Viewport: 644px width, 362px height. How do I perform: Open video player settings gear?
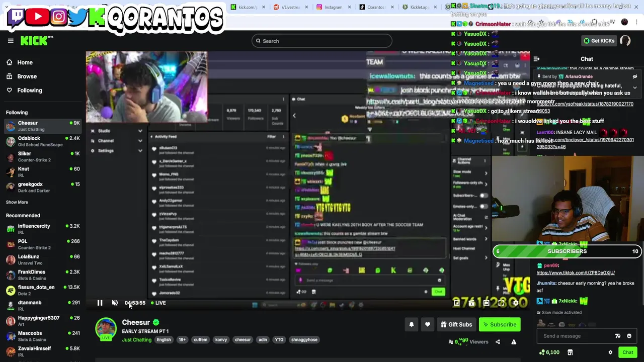[x=516, y=303]
